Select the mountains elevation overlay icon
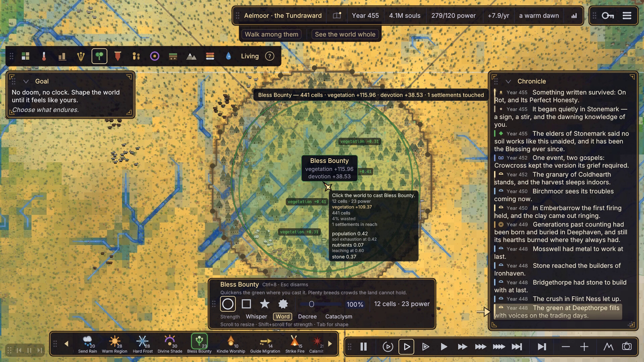This screenshot has width=644, height=362. pos(191,56)
